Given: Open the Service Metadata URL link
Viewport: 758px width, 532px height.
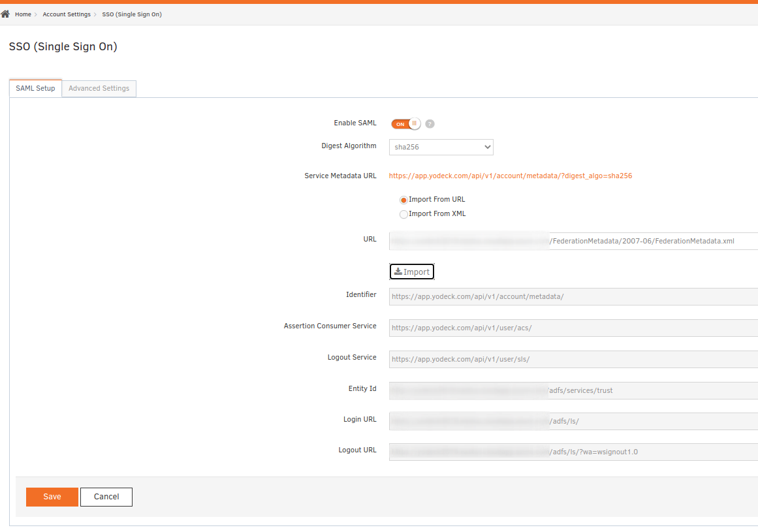Looking at the screenshot, I should (510, 176).
